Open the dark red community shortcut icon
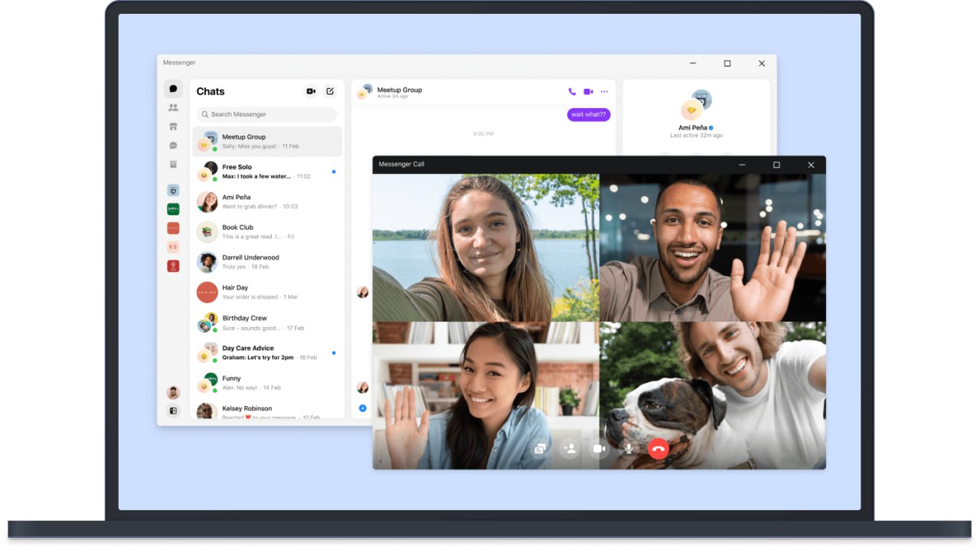980x547 pixels. [174, 266]
